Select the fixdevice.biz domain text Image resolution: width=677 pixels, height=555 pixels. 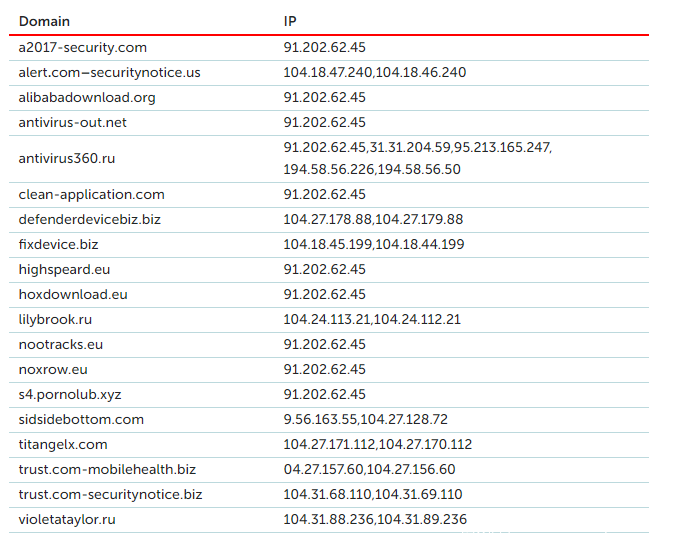pos(58,244)
